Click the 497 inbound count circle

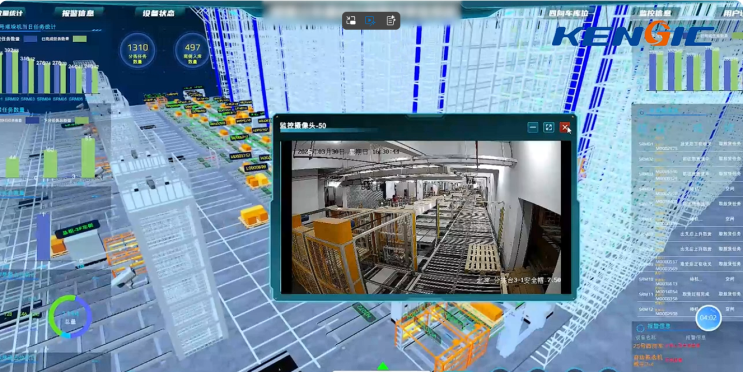point(192,50)
